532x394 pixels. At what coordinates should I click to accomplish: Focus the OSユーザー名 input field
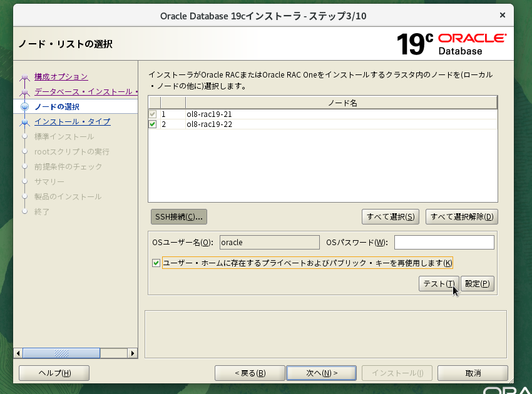(x=269, y=243)
